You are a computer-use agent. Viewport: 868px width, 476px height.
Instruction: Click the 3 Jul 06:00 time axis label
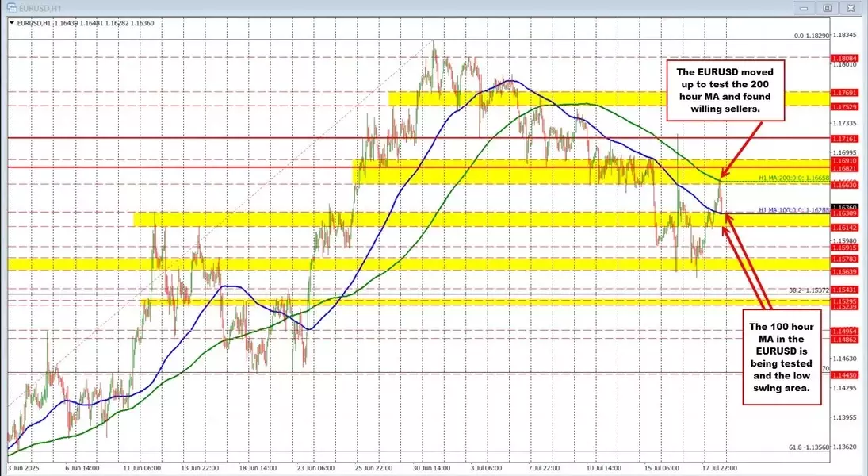(487, 468)
